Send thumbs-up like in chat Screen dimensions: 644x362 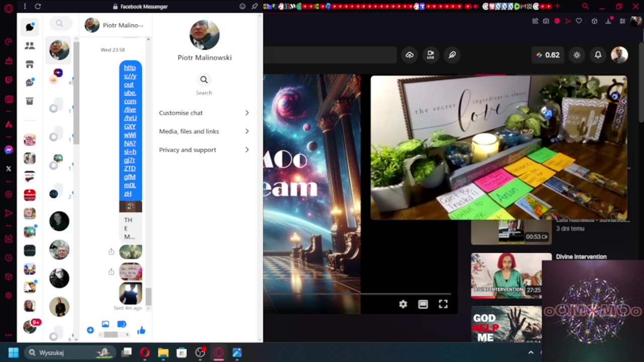click(141, 330)
